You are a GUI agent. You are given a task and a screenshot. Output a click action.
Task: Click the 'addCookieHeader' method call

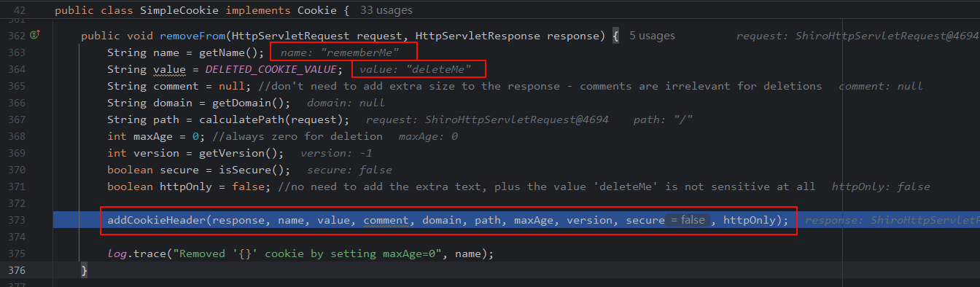point(156,220)
